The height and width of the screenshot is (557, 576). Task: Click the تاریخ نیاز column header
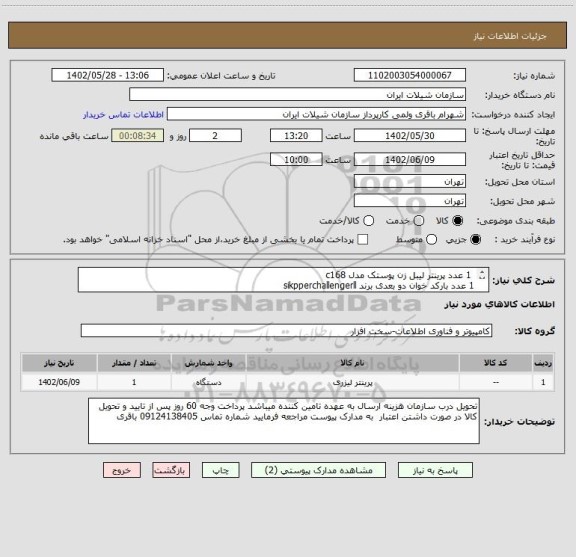pyautogui.click(x=59, y=363)
